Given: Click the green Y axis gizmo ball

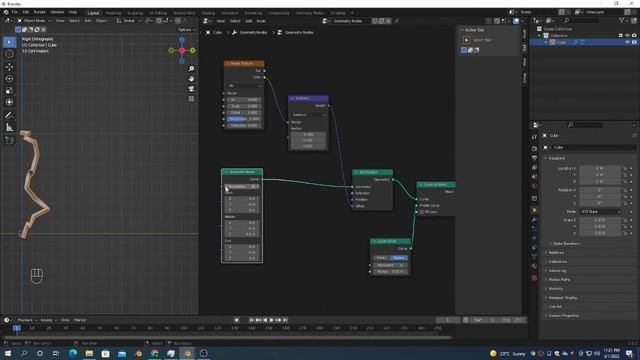Looking at the screenshot, I should click(192, 51).
